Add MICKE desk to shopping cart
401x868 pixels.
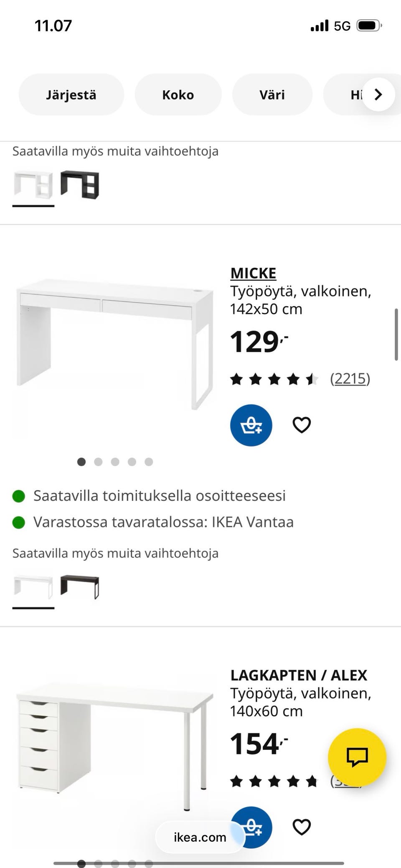tap(251, 425)
